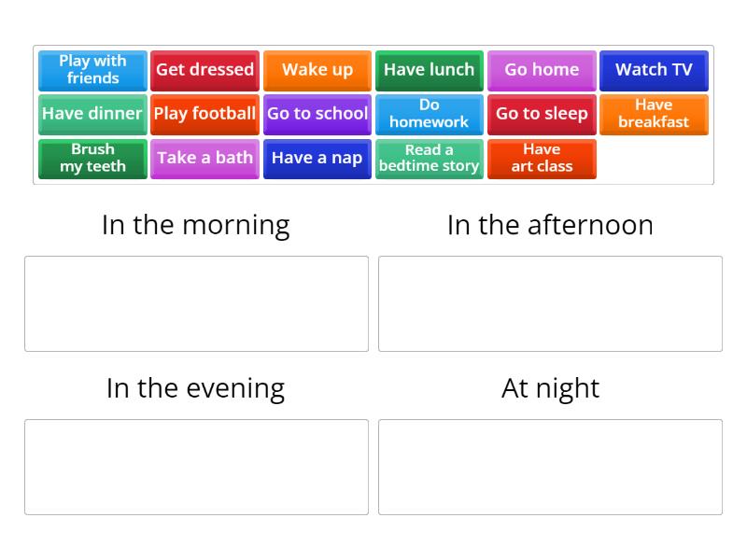The width and height of the screenshot is (747, 560).
Task: Choose the "Watch TV" tile
Action: (x=654, y=70)
